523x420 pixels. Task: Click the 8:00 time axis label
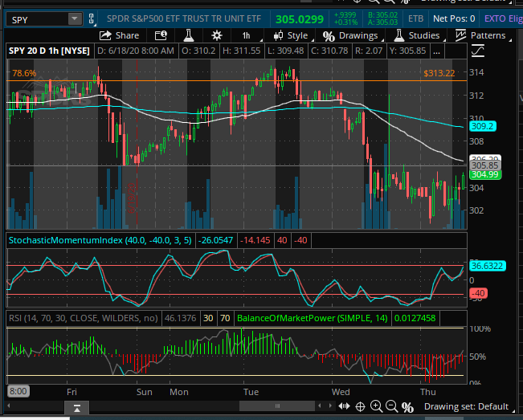click(x=18, y=391)
